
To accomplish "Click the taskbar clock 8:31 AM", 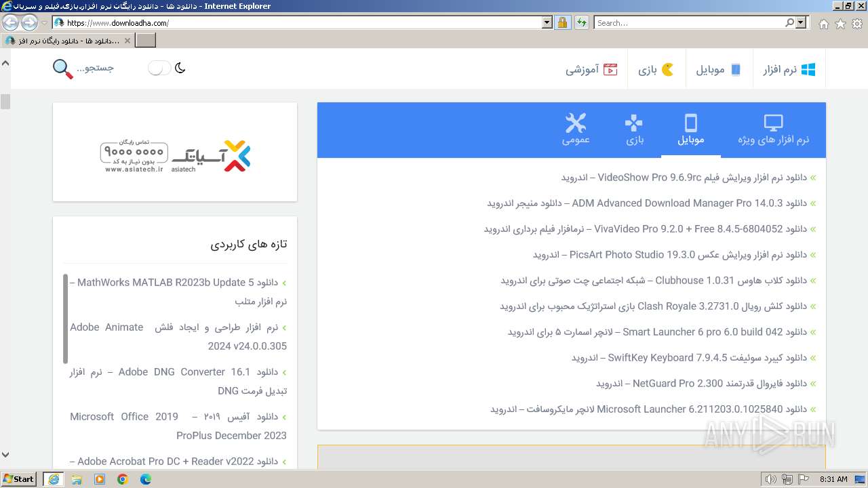I will point(833,479).
